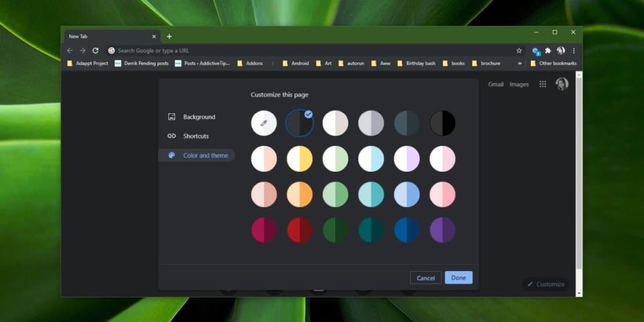The image size is (644, 322).
Task: Select the dark red swatch
Action: point(300,230)
